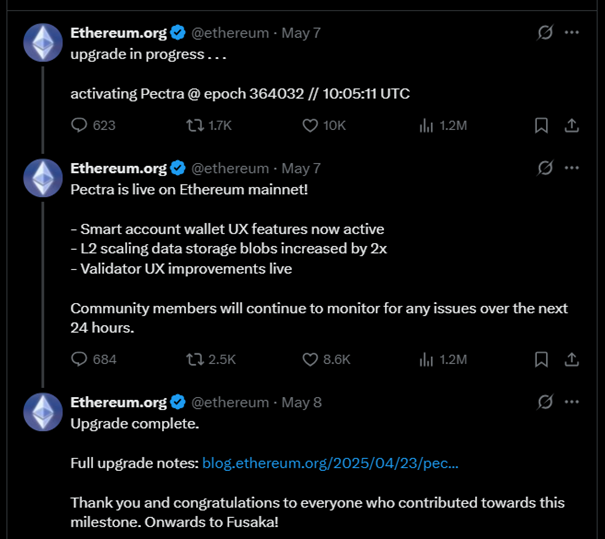Open @ethereum handle on May 8 tweet
The image size is (605, 539).
pyautogui.click(x=230, y=402)
